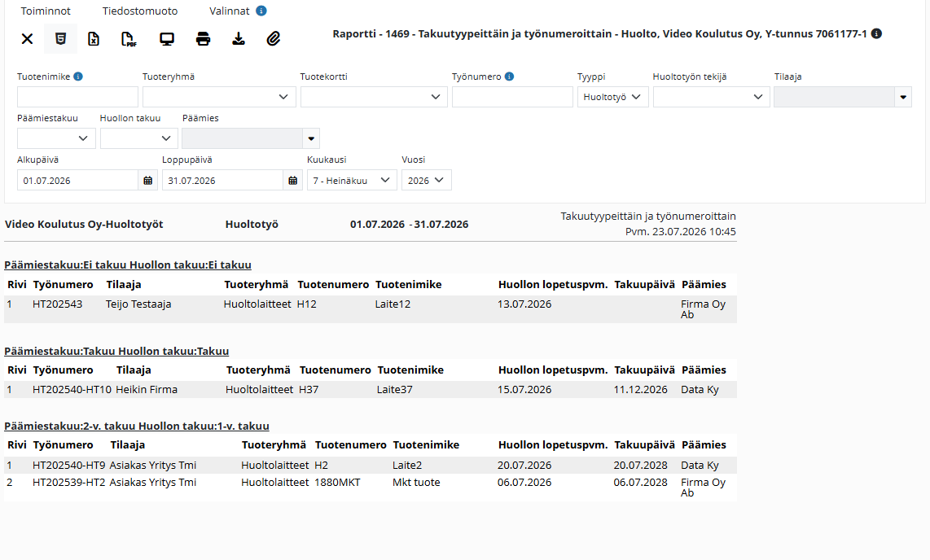Open the Tilaaja selector arrow
Image resolution: width=930 pixels, height=560 pixels.
click(x=902, y=97)
